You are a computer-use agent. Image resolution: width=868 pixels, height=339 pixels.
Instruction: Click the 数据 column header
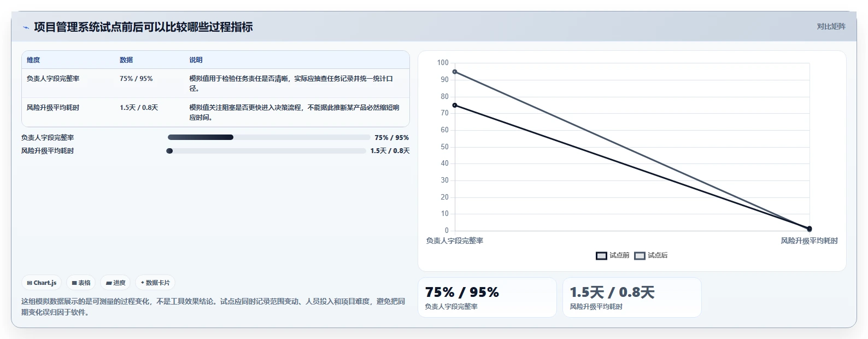(x=126, y=60)
